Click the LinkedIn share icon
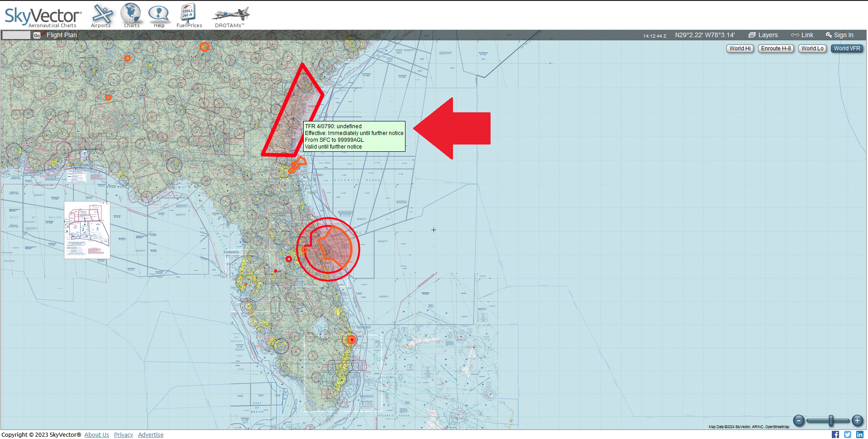 click(x=859, y=434)
